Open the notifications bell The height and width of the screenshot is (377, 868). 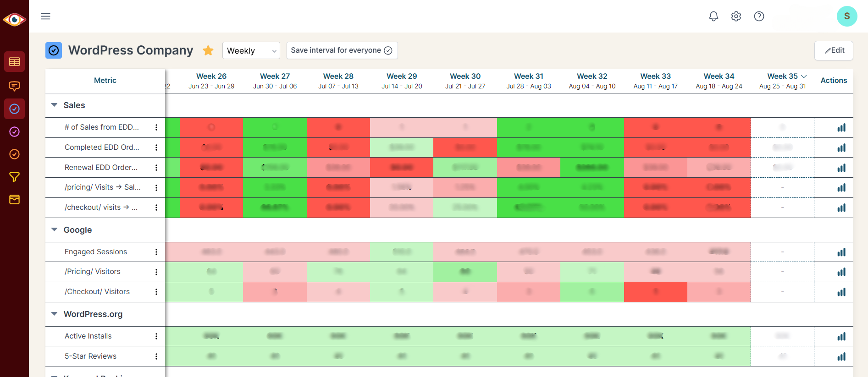pyautogui.click(x=713, y=16)
